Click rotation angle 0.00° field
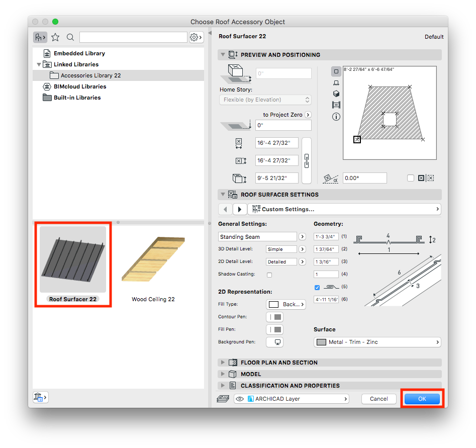The width and height of the screenshot is (476, 448). click(x=364, y=178)
